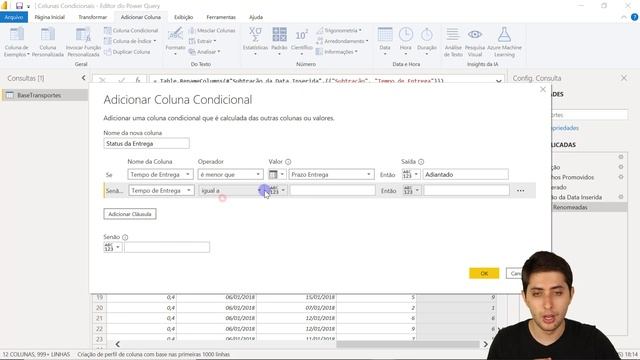This screenshot has height=360, width=640.
Task: Open the 'é menor que' operator dropdown
Action: pyautogui.click(x=231, y=175)
